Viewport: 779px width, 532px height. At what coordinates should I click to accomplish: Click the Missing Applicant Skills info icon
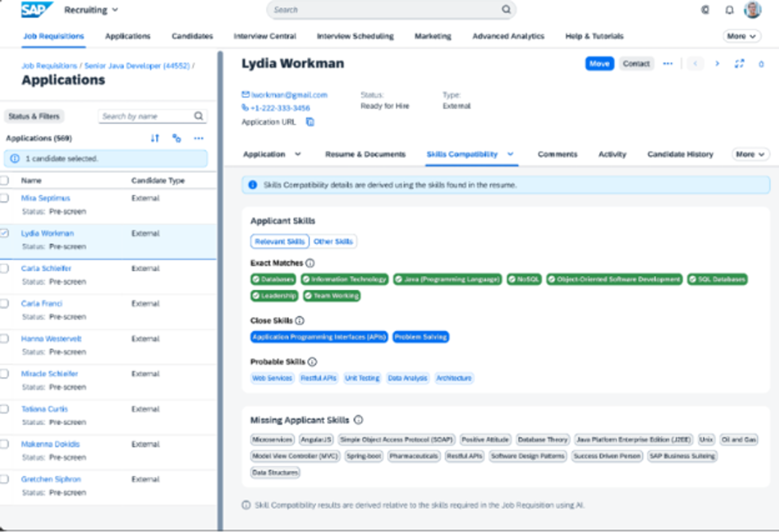tap(358, 420)
